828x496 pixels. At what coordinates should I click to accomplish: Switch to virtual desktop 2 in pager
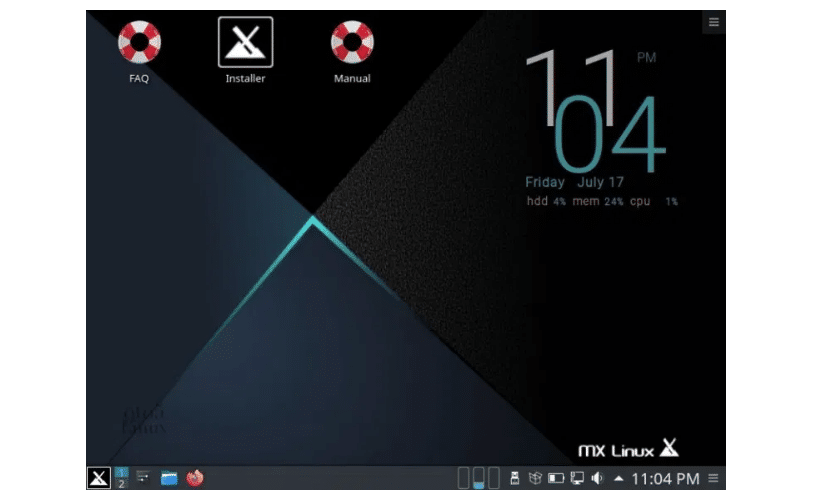tap(121, 484)
